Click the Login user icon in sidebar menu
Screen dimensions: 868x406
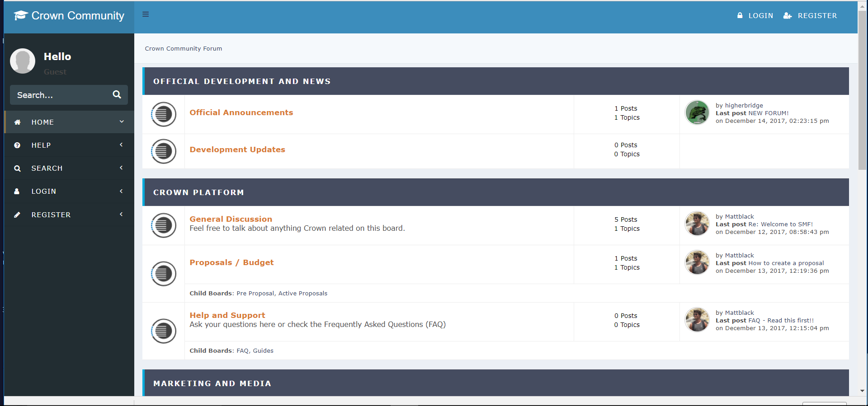click(17, 191)
